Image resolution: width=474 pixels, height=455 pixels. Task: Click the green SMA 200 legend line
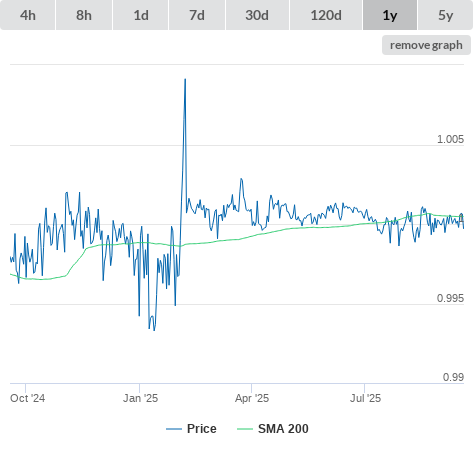point(245,429)
